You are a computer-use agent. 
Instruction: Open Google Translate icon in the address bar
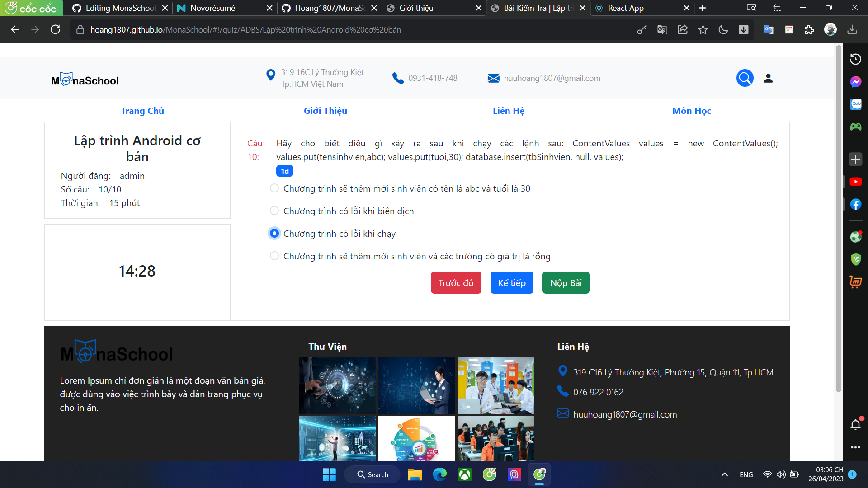pyautogui.click(x=662, y=29)
